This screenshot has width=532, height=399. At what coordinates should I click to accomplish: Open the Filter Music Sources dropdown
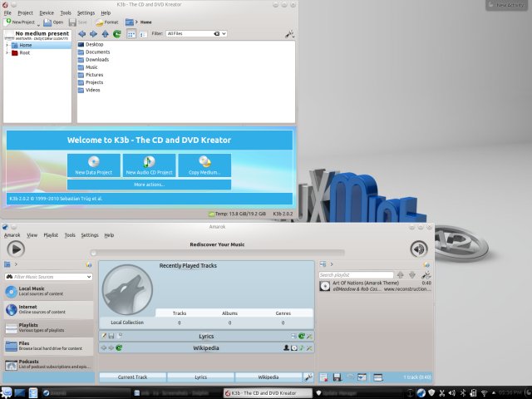[x=89, y=277]
